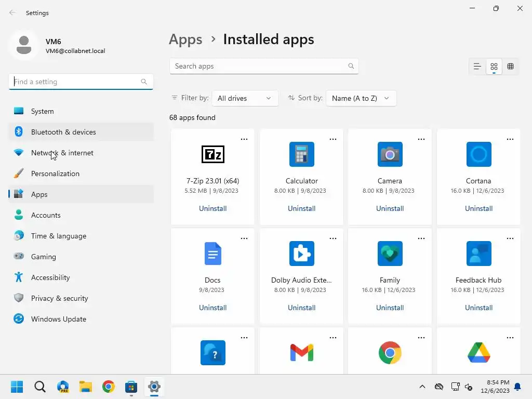Click the Camera app icon
Screen dimensions: 532x399
tap(390, 154)
